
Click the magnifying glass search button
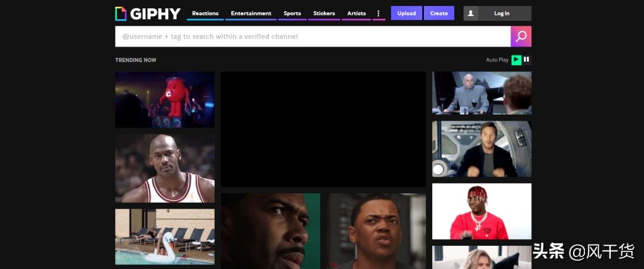pos(521,36)
